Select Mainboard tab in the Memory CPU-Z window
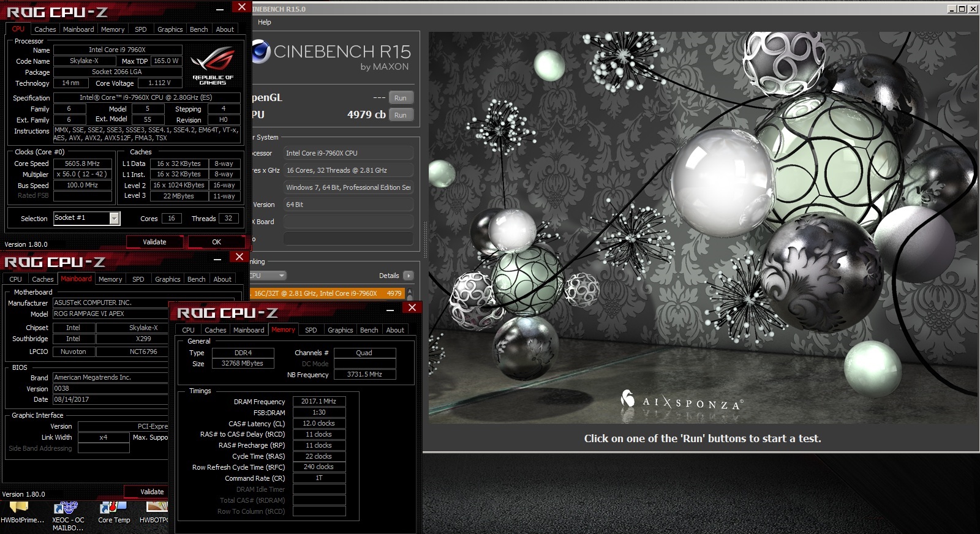This screenshot has width=980, height=534. (249, 330)
